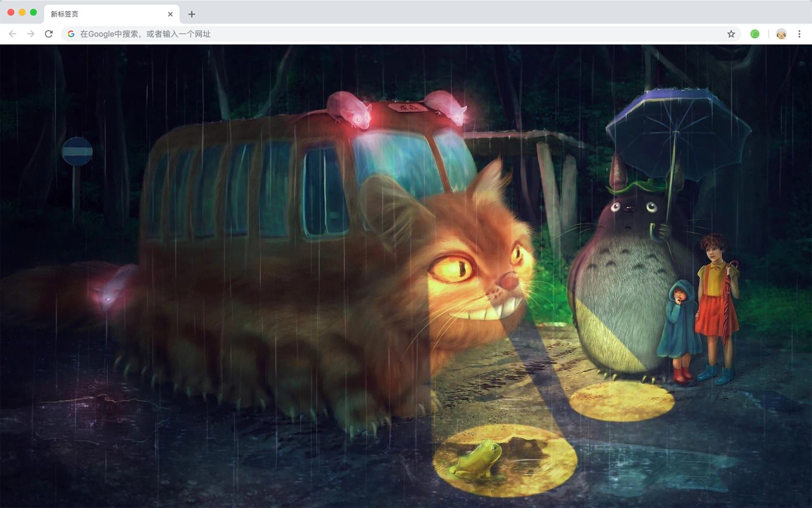Go forward to the next page

tap(30, 34)
